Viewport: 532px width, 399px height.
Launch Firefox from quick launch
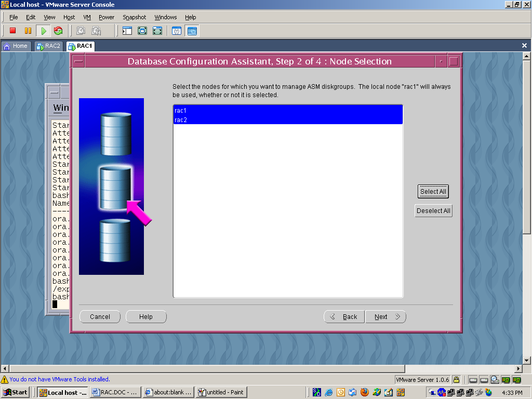[365, 393]
